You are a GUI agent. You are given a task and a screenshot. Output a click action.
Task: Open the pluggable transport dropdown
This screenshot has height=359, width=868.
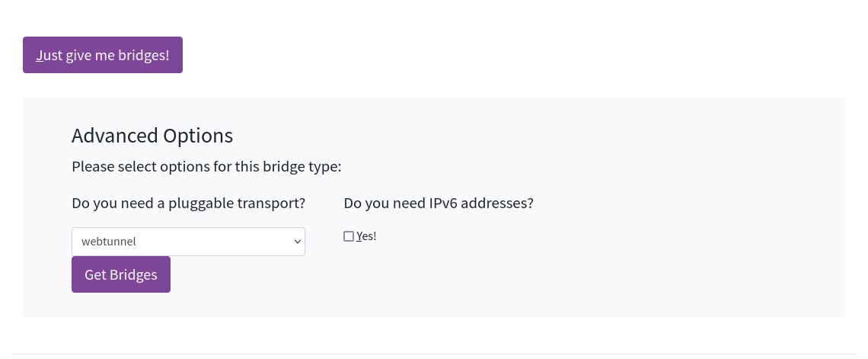pyautogui.click(x=188, y=242)
